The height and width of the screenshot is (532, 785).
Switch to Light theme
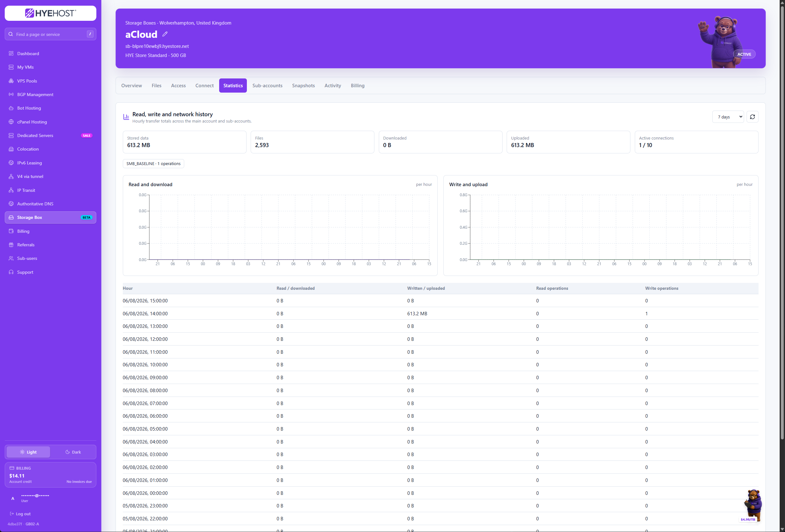click(28, 452)
